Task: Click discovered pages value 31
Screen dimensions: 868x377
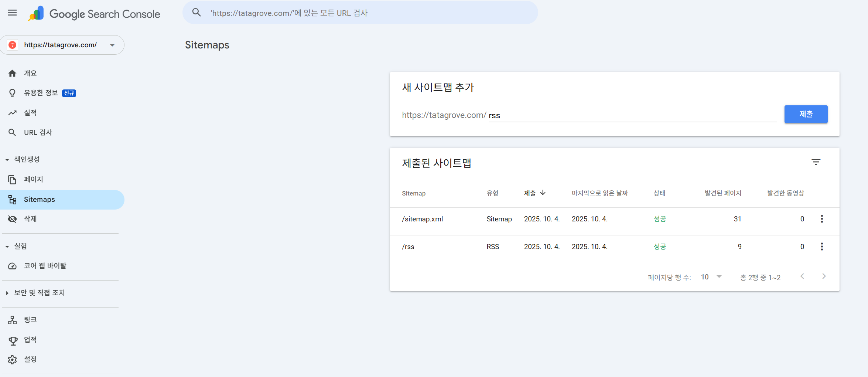Action: point(737,219)
